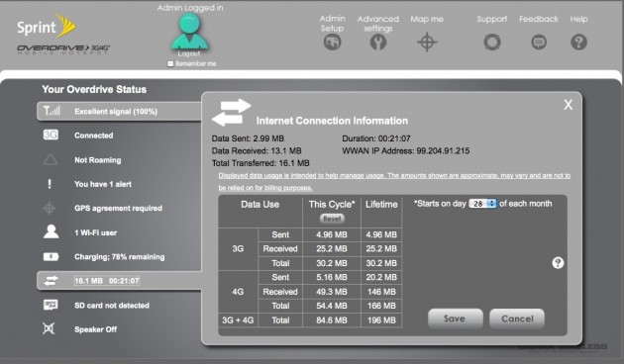The width and height of the screenshot is (624, 364).
Task: Click the Admin user avatar icon
Action: [x=189, y=32]
